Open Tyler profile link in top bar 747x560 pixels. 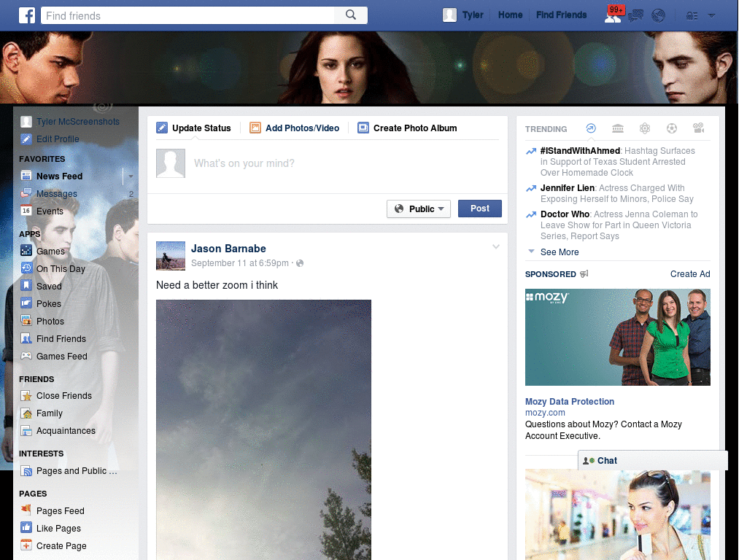(473, 15)
